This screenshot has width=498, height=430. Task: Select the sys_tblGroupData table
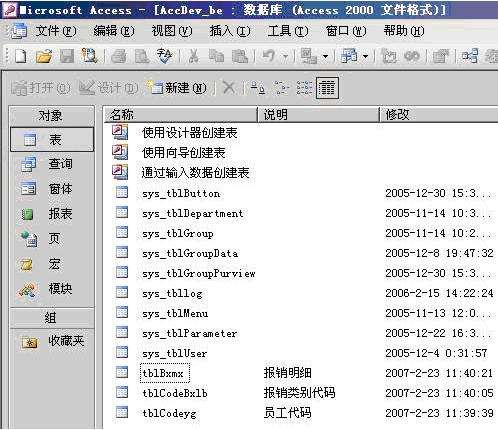(x=190, y=253)
